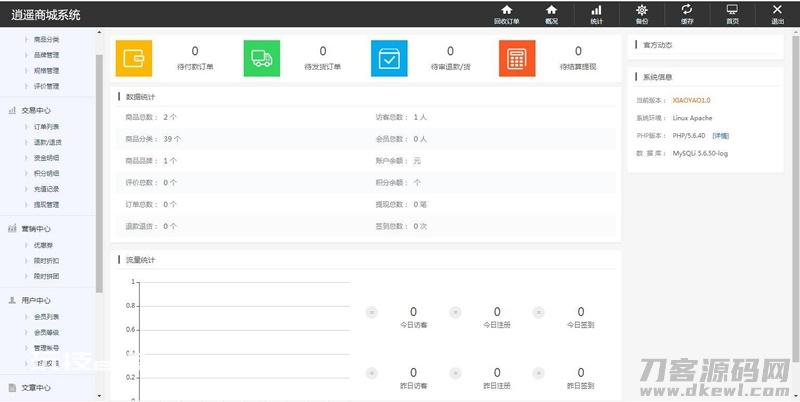Click the green truck icon for 待发货订单
This screenshot has width=800, height=402.
(x=262, y=58)
